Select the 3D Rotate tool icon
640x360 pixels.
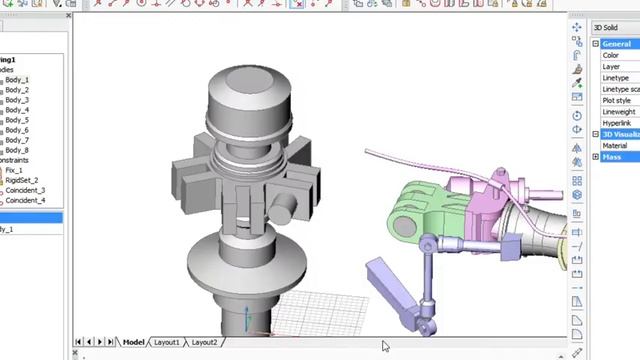tap(577, 129)
